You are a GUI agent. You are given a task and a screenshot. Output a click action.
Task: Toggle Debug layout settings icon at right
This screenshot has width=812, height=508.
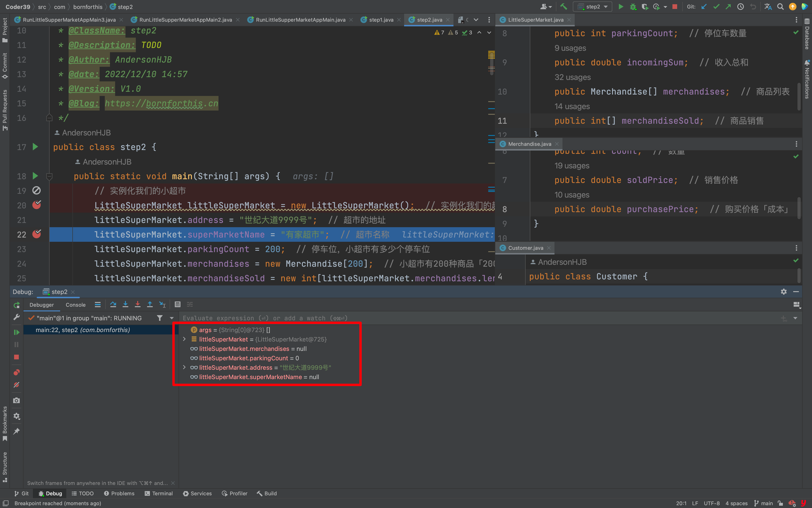[797, 305]
